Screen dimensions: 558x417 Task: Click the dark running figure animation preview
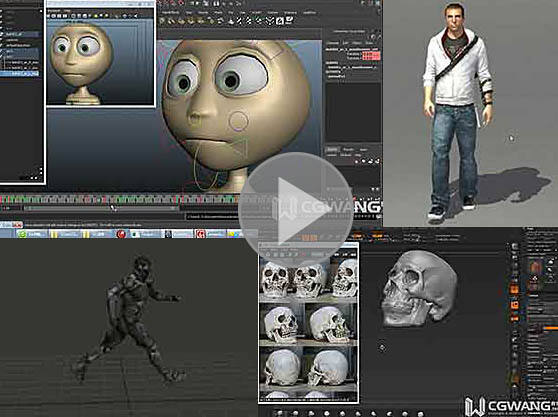(129, 318)
